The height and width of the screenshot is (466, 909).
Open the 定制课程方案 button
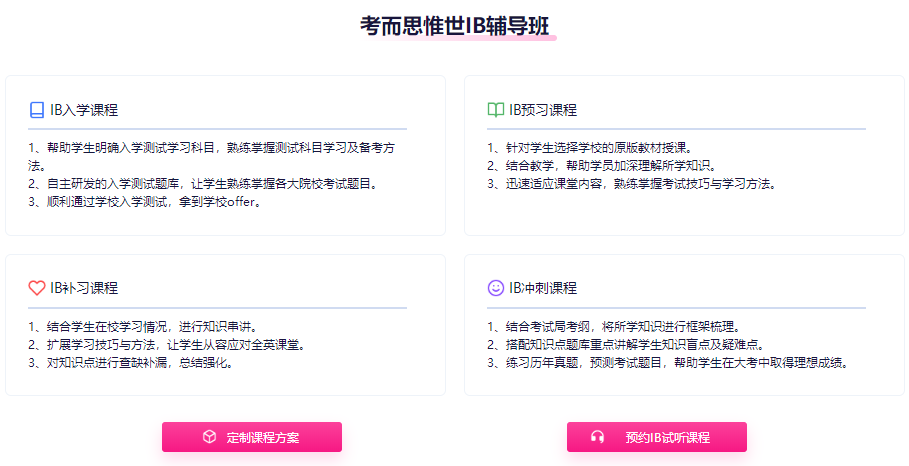252,437
